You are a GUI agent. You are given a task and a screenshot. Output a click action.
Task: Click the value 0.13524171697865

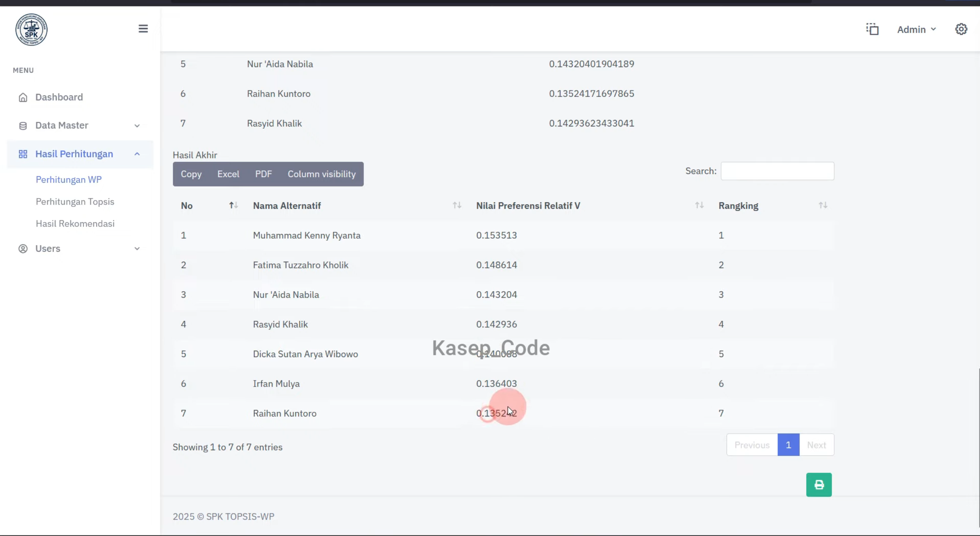591,93
